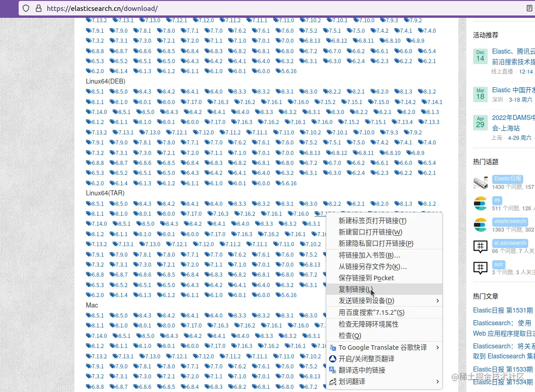Open the Elastic、腾讯云 event link

pos(513,57)
